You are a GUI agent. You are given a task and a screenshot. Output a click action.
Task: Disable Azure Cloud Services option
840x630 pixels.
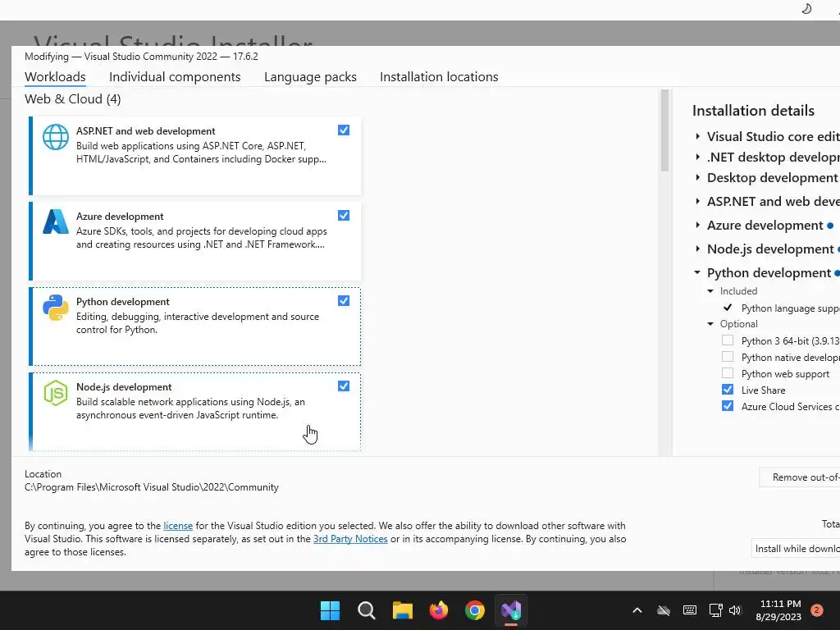[x=728, y=406]
